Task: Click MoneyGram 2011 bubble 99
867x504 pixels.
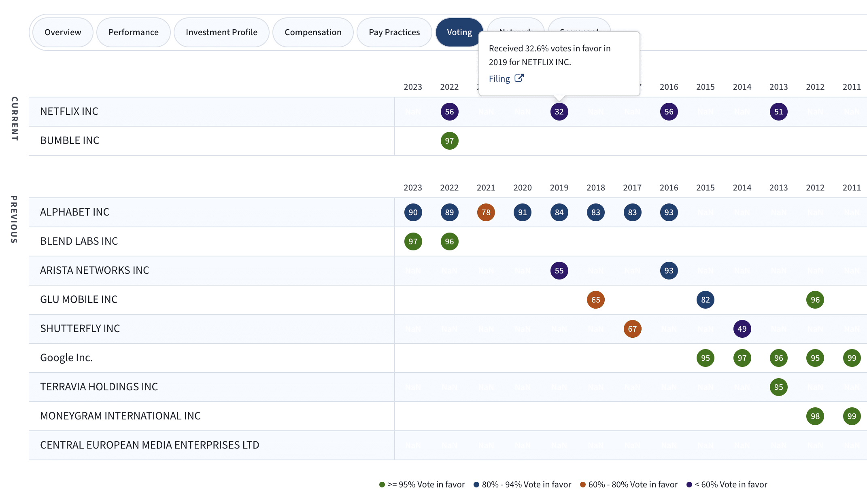Action: click(852, 416)
